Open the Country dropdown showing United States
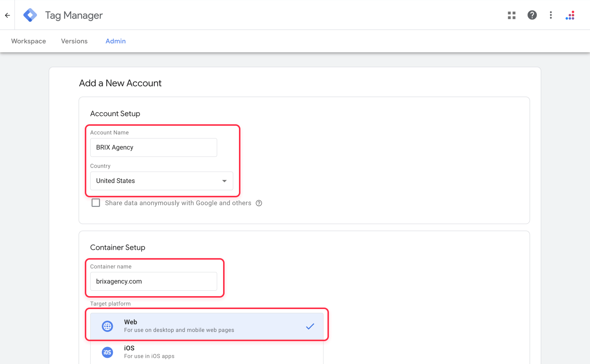 point(162,181)
